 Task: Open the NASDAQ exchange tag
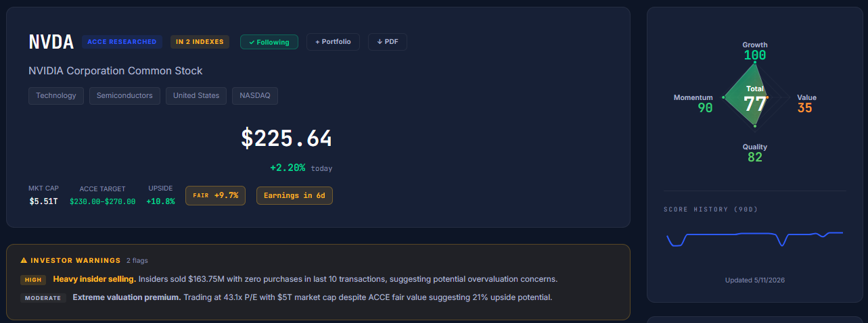pyautogui.click(x=255, y=96)
